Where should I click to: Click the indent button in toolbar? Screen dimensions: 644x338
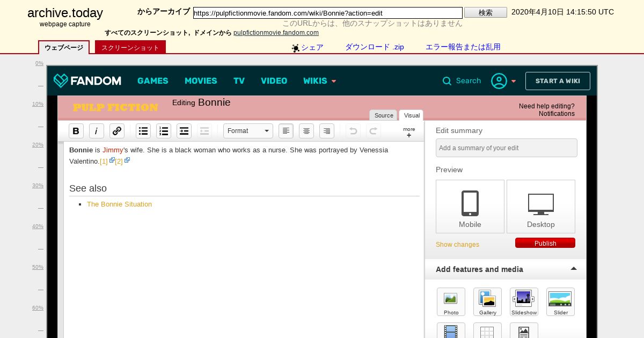pos(184,131)
